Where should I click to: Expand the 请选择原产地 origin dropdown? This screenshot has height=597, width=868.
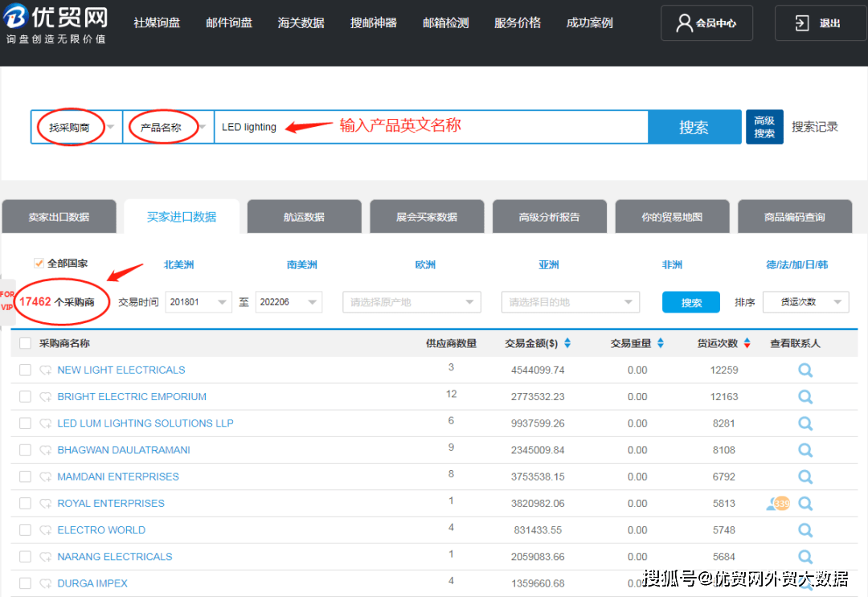pyautogui.click(x=410, y=302)
